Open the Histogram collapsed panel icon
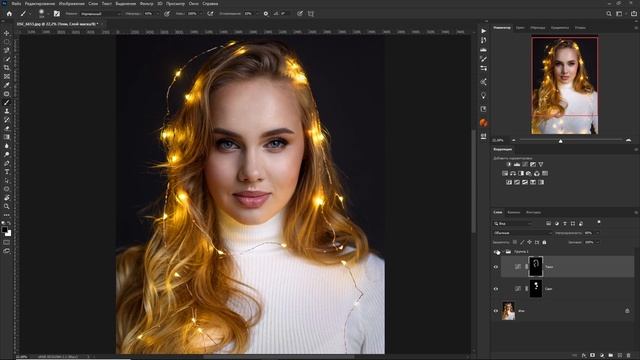This screenshot has height=360, width=640. tap(484, 49)
